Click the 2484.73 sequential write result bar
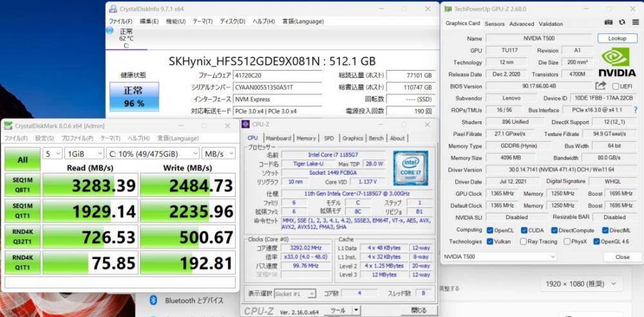644x317 pixels. point(187,185)
